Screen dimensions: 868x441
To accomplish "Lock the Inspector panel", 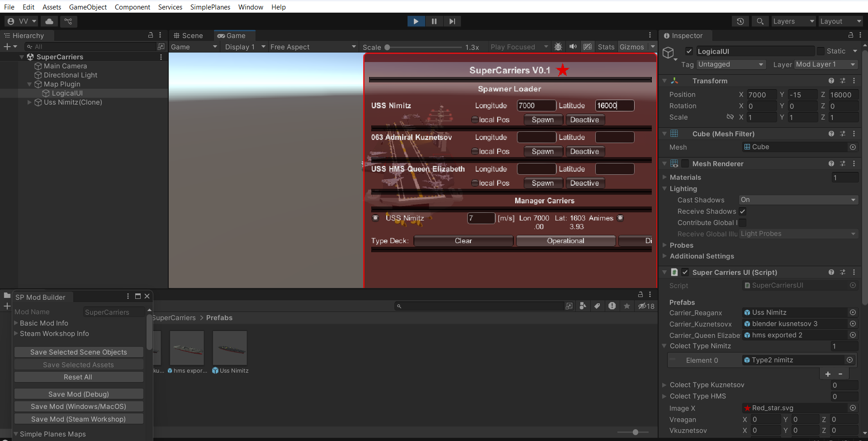I will [x=850, y=35].
